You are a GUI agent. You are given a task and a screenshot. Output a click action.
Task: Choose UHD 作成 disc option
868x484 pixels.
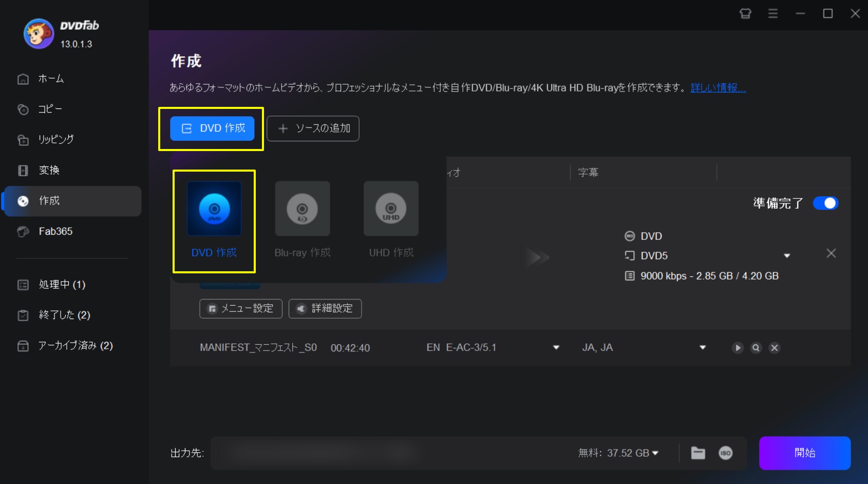(391, 208)
